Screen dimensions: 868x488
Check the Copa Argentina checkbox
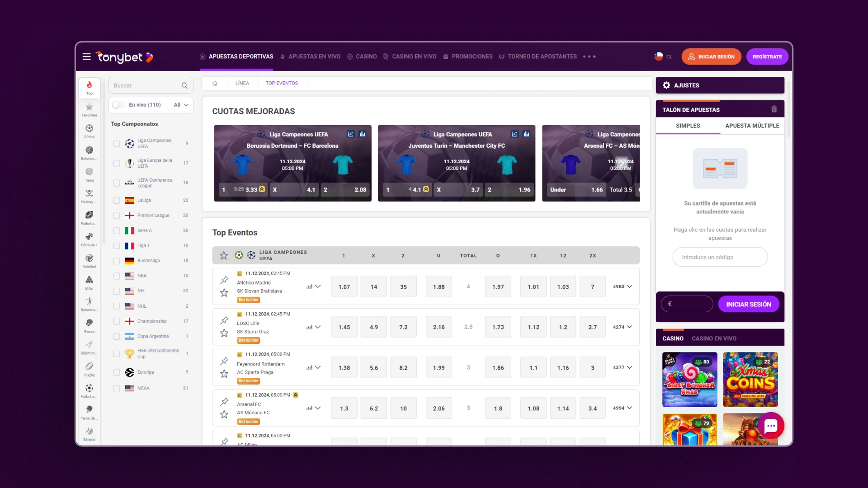click(x=117, y=337)
